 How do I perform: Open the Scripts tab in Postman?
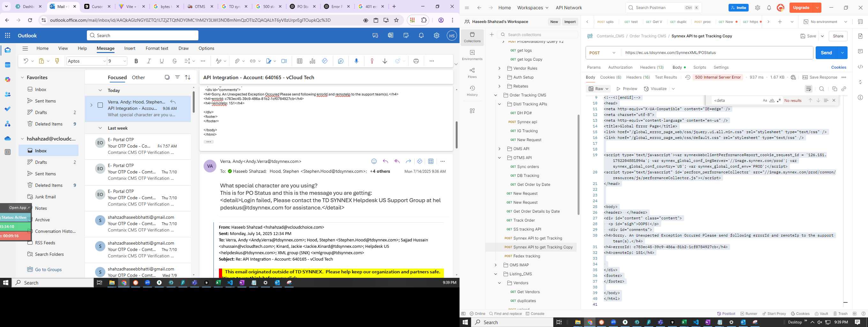700,67
